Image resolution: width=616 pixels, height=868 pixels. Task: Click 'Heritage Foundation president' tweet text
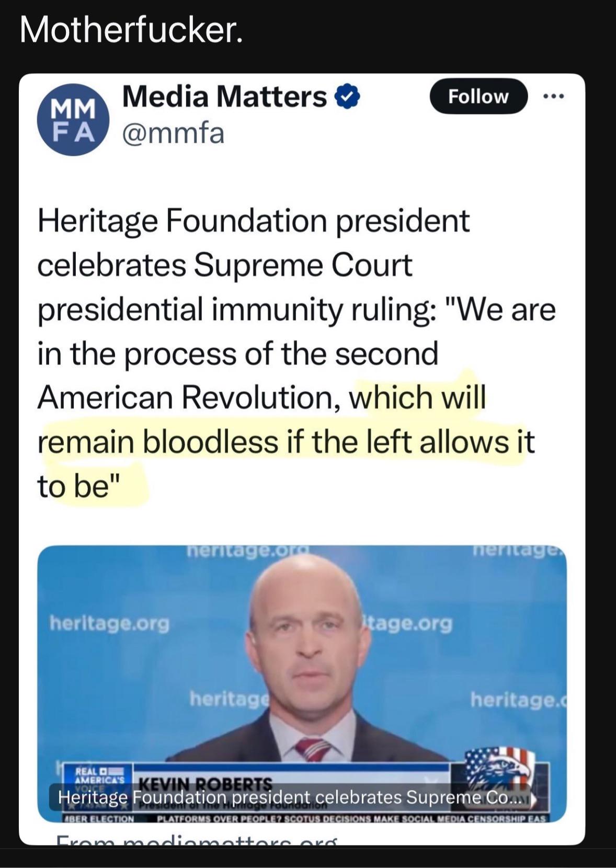tap(254, 221)
